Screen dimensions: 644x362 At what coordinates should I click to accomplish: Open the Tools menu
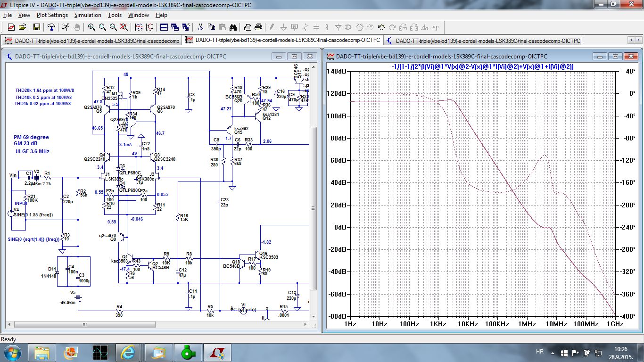(x=115, y=15)
